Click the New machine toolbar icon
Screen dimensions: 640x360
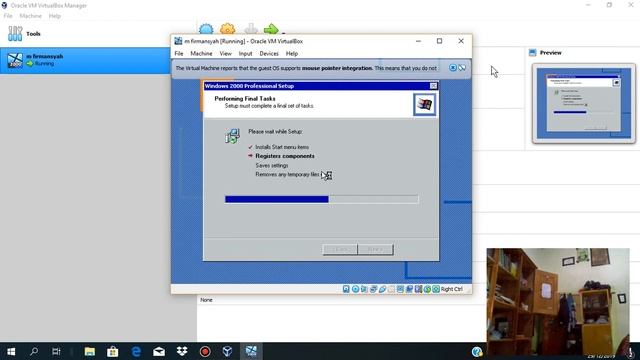tap(206, 29)
